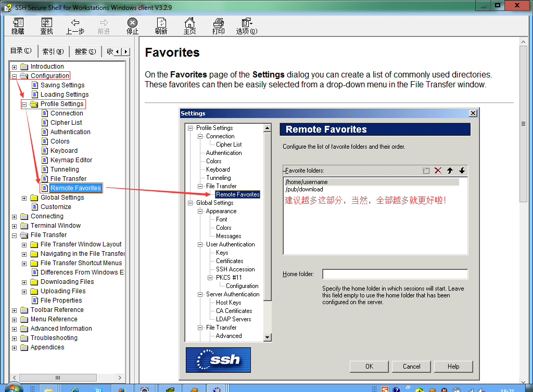Refresh the page with the 刷新 icon

click(161, 26)
